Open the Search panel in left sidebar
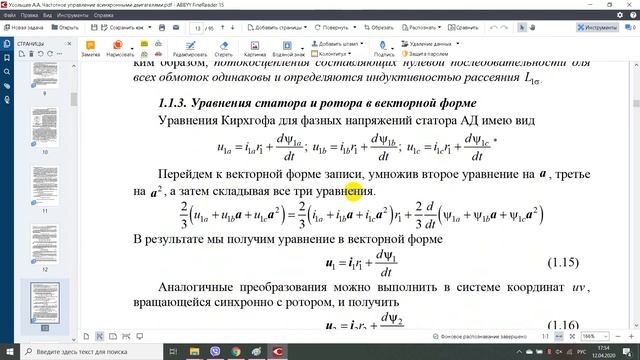640x360 pixels. tap(7, 72)
